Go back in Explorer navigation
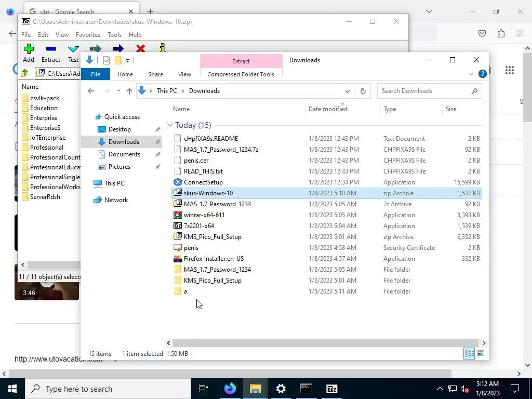The width and height of the screenshot is (532, 399). click(x=90, y=91)
